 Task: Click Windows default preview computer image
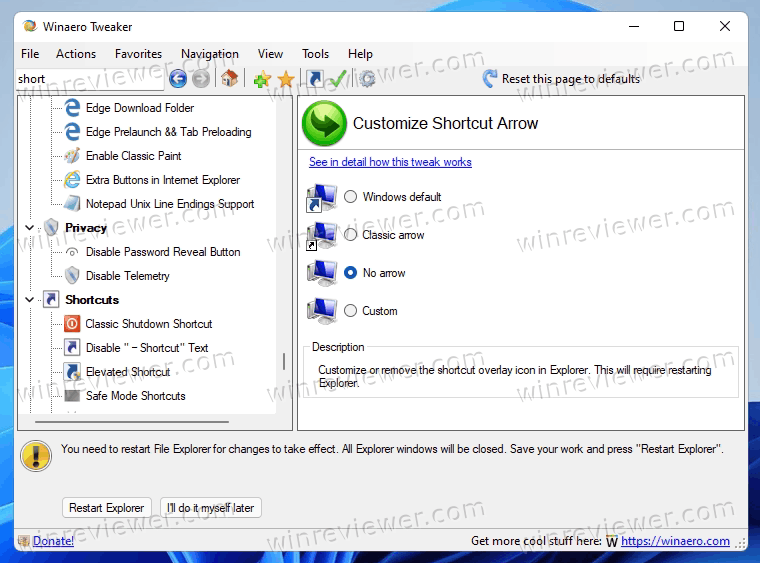(x=322, y=198)
